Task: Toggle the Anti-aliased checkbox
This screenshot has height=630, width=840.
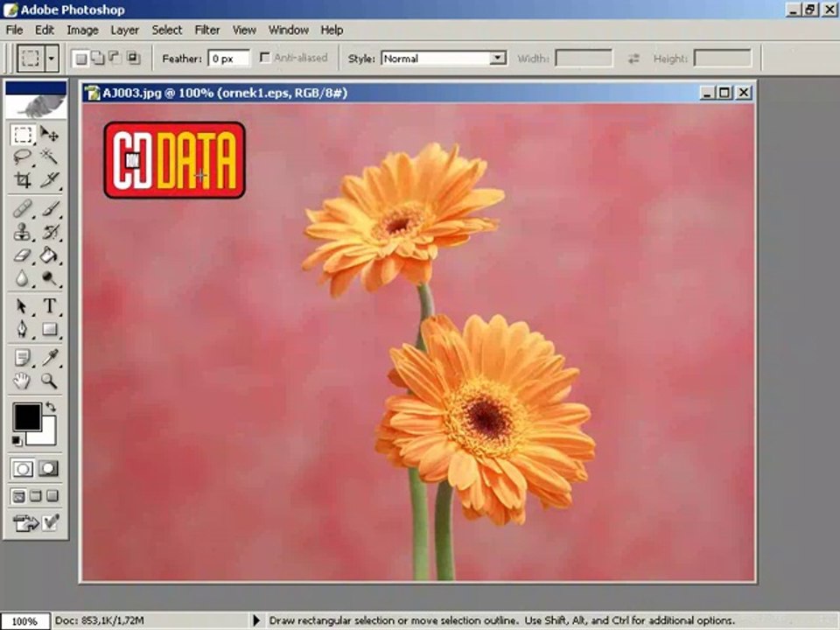Action: (264, 58)
